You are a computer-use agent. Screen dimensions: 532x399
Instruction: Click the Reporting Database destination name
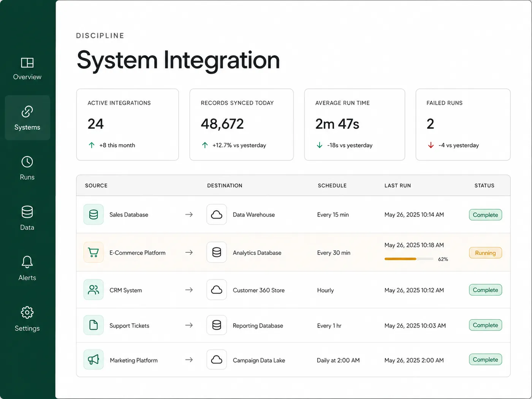[258, 326]
